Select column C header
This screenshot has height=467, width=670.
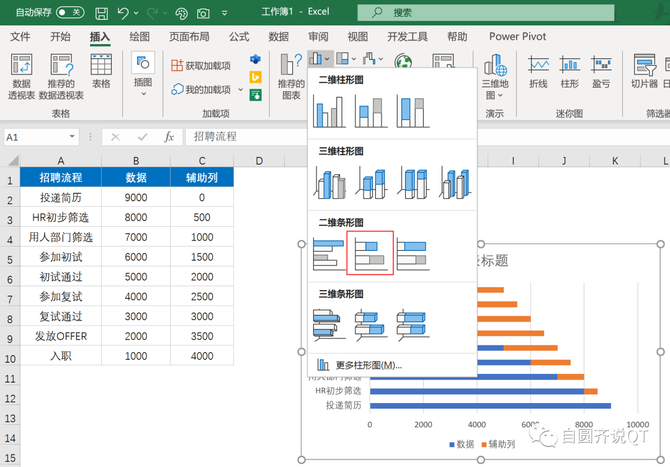pos(202,161)
